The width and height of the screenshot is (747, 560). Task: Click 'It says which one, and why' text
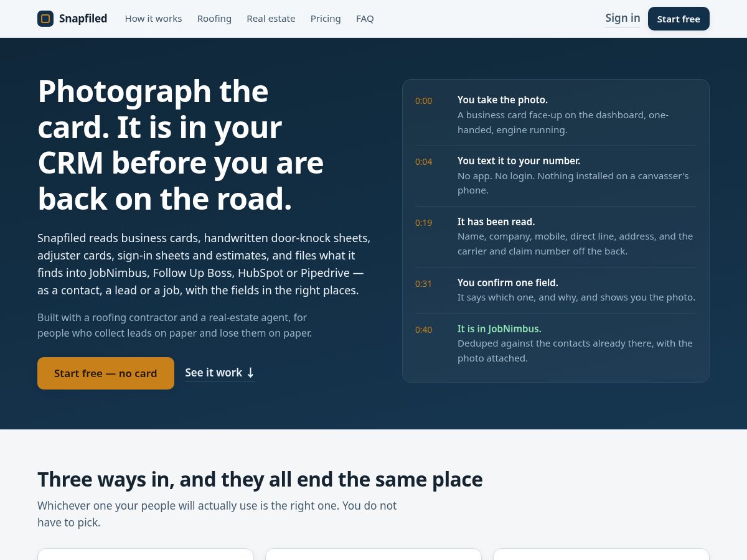coord(576,297)
